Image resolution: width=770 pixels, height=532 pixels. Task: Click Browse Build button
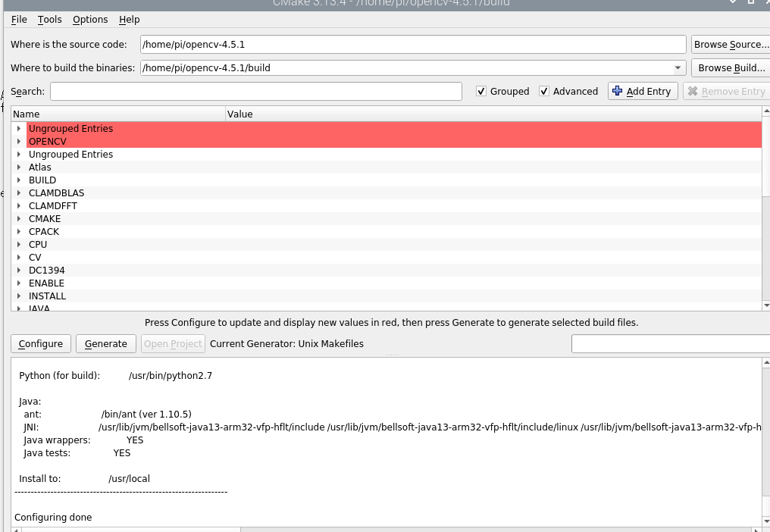point(731,67)
